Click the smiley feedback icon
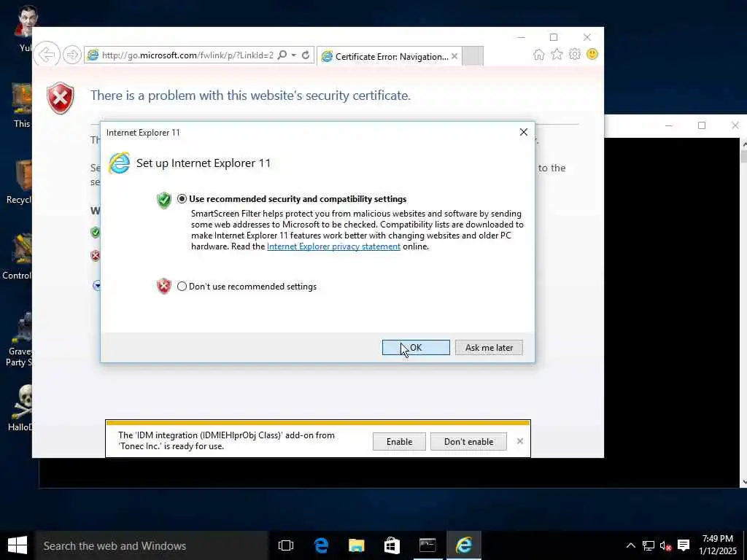 (x=592, y=54)
